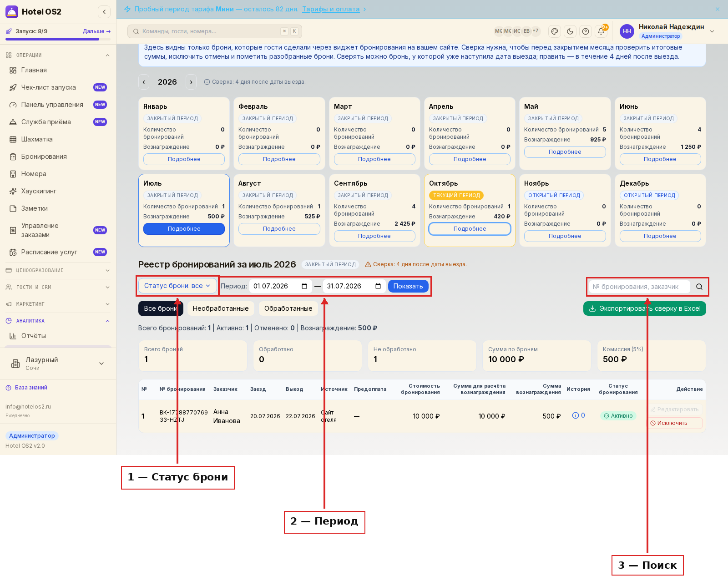Click the Исключить booking action
This screenshot has width=728, height=586.
click(675, 423)
